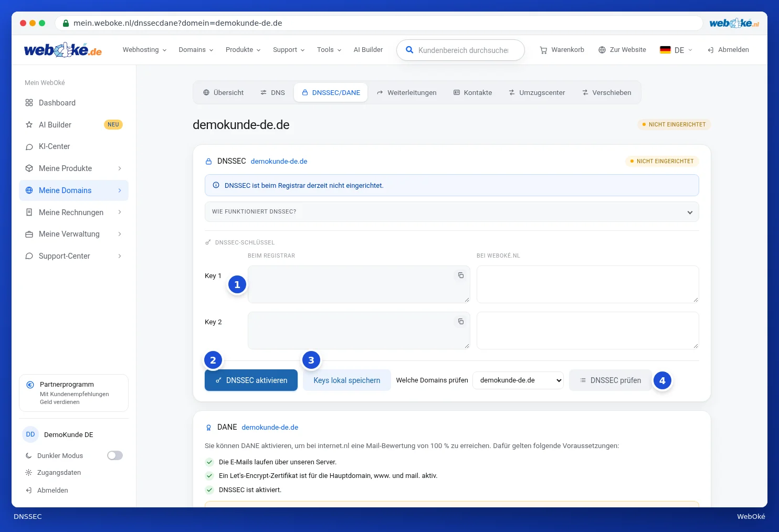This screenshot has height=532, width=779.
Task: Click the Zugangsdaten gear icon
Action: (29, 473)
